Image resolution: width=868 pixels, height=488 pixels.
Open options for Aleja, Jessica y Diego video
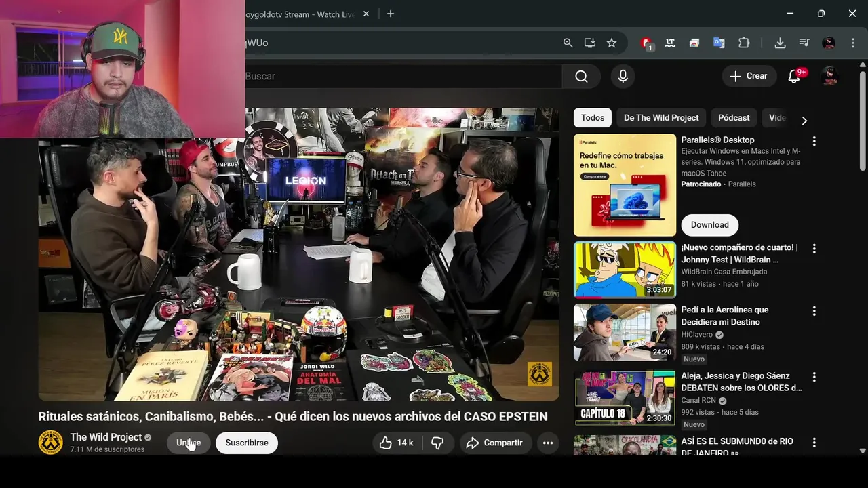814,377
